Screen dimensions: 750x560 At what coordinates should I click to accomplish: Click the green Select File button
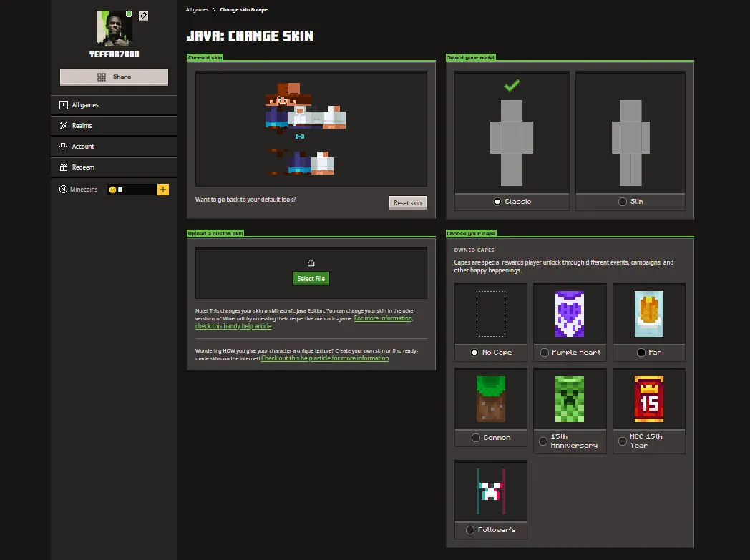(311, 278)
